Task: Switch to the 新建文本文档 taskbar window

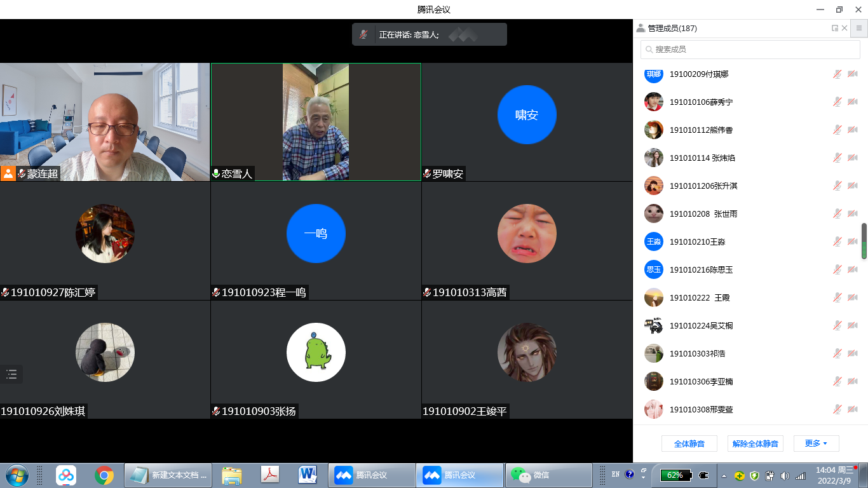Action: pyautogui.click(x=168, y=475)
